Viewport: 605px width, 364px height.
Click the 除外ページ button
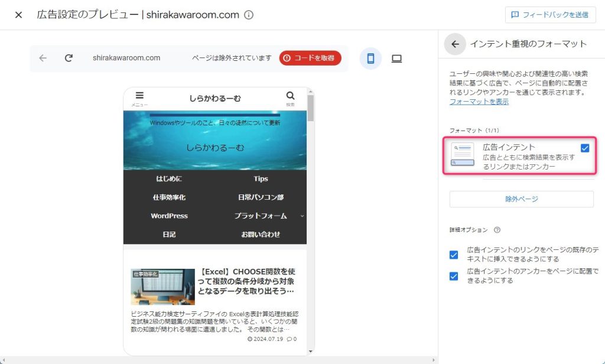[521, 199]
